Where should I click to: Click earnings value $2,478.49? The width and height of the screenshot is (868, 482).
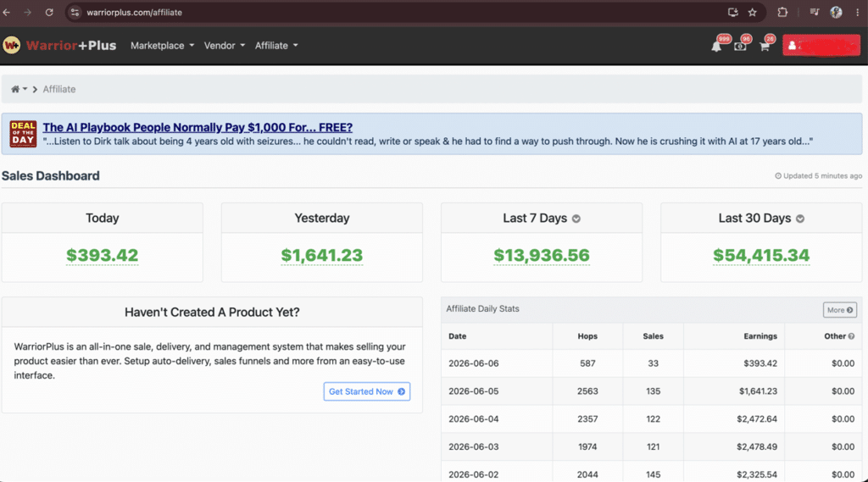757,446
